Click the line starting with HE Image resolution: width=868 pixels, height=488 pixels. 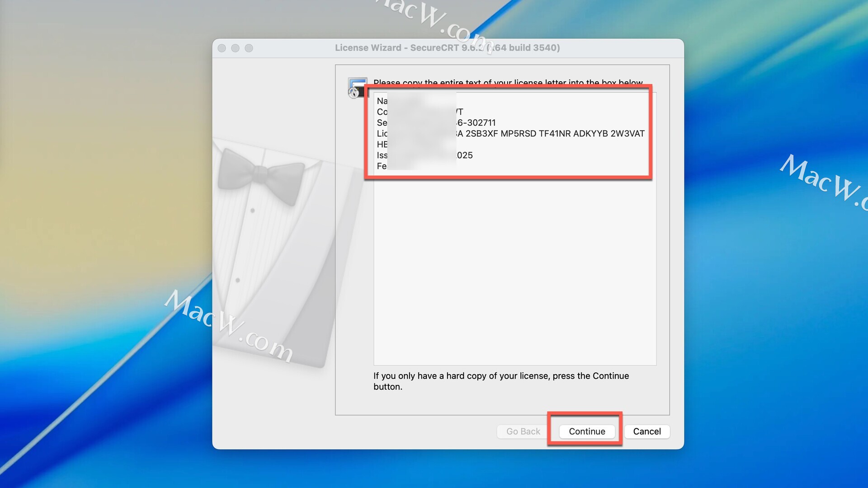tap(382, 145)
